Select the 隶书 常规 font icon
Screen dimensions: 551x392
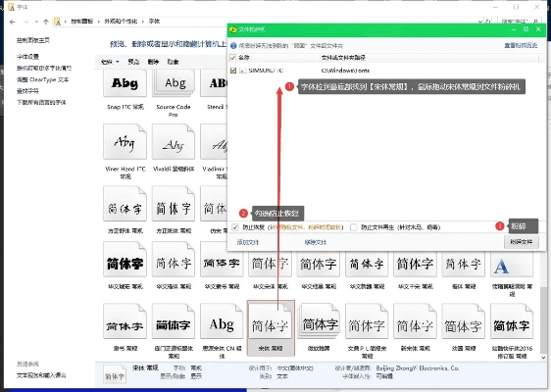(125, 321)
